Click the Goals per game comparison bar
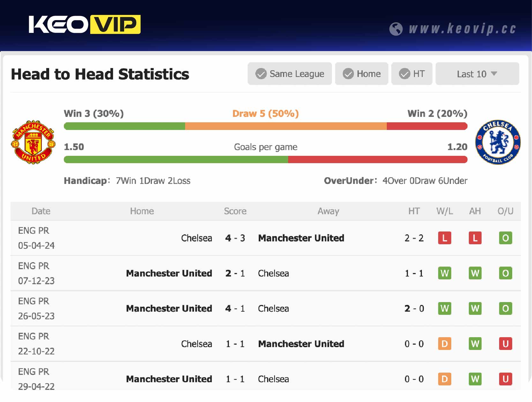This screenshot has width=532, height=402. coord(266,159)
